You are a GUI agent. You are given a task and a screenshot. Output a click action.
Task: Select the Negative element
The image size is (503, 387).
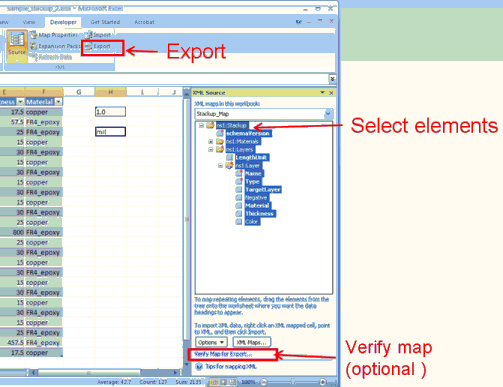256,197
